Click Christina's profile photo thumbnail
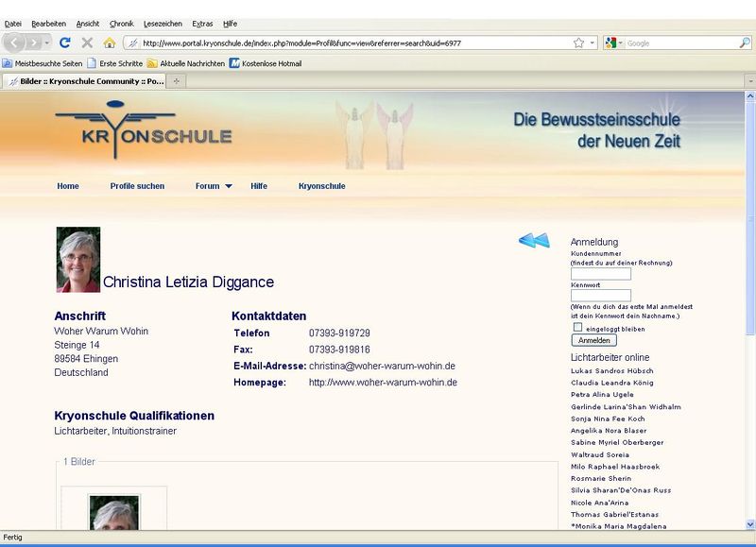Image resolution: width=756 pixels, height=547 pixels. coord(78,260)
